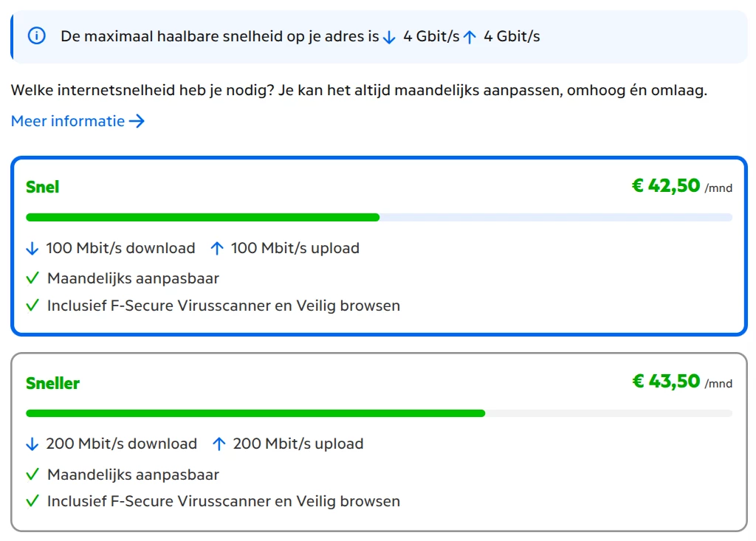The image size is (756, 541).
Task: Click checkmark beside F-Secure line in Sneller card
Action: [32, 501]
